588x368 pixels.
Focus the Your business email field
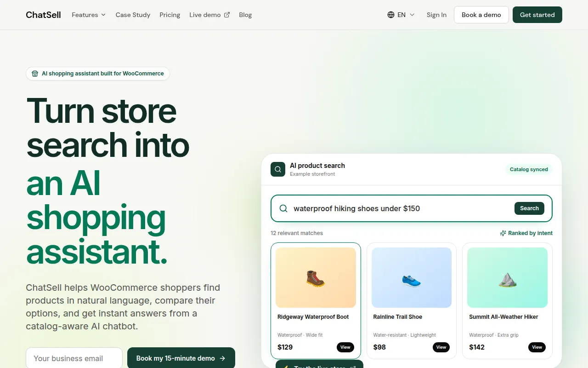pyautogui.click(x=74, y=358)
